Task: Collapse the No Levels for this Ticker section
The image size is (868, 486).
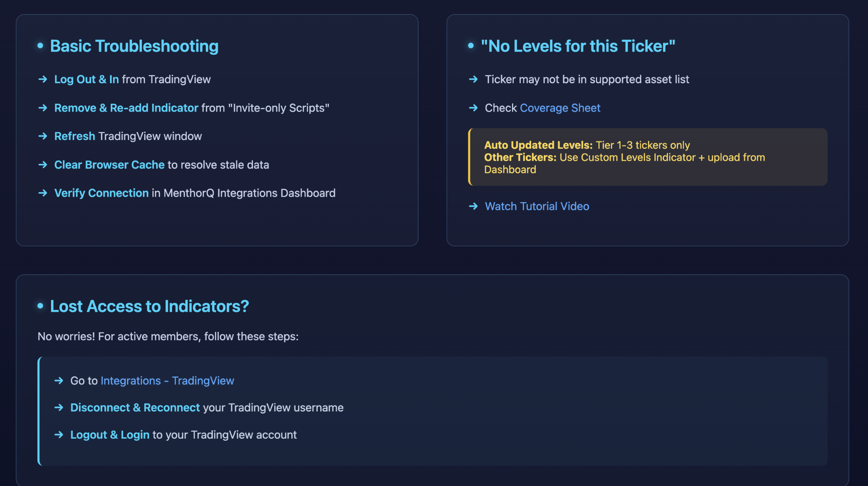Action: click(x=578, y=46)
